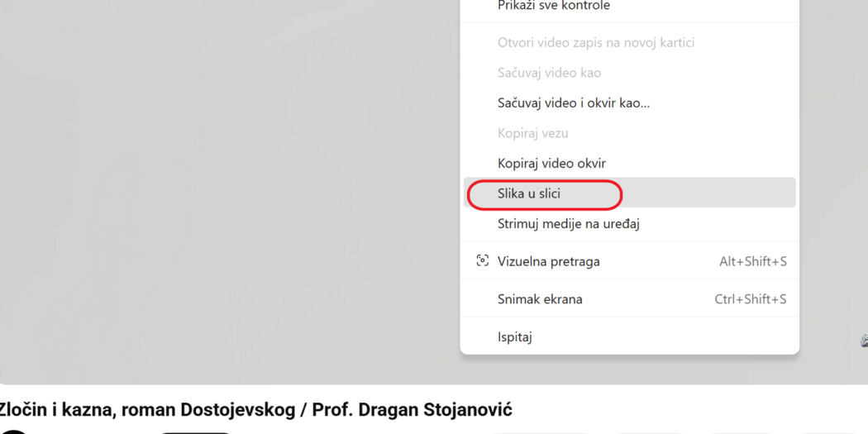Open Ispitaj developer inspection

click(514, 337)
